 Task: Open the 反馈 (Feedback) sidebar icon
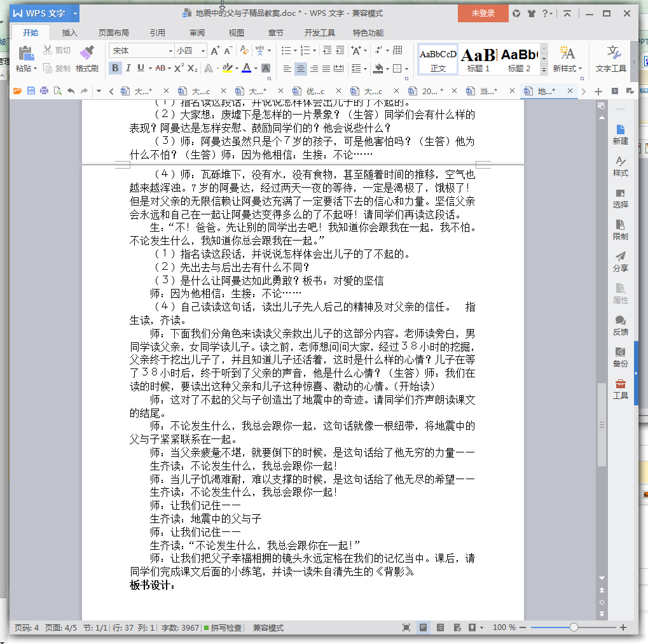click(x=620, y=326)
